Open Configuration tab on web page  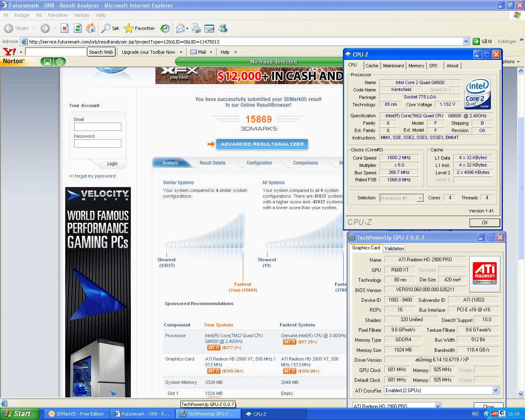259,163
